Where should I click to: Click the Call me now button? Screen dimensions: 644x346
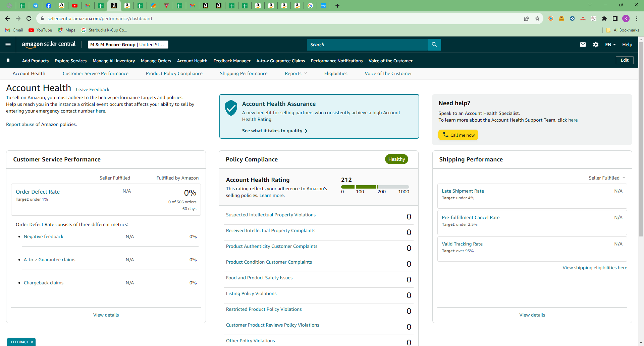coord(458,135)
